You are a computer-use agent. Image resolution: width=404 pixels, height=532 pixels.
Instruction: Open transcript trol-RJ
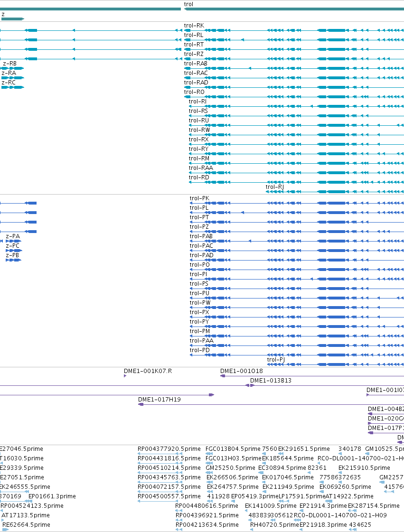275,187
